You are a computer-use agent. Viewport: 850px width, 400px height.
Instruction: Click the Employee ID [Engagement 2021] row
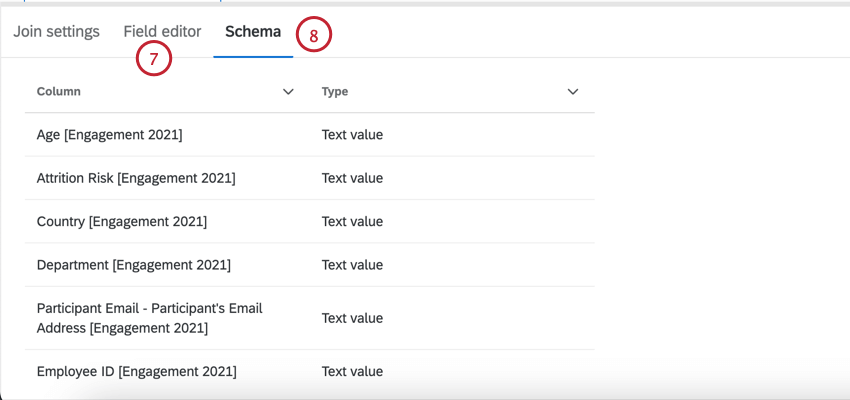click(x=137, y=371)
